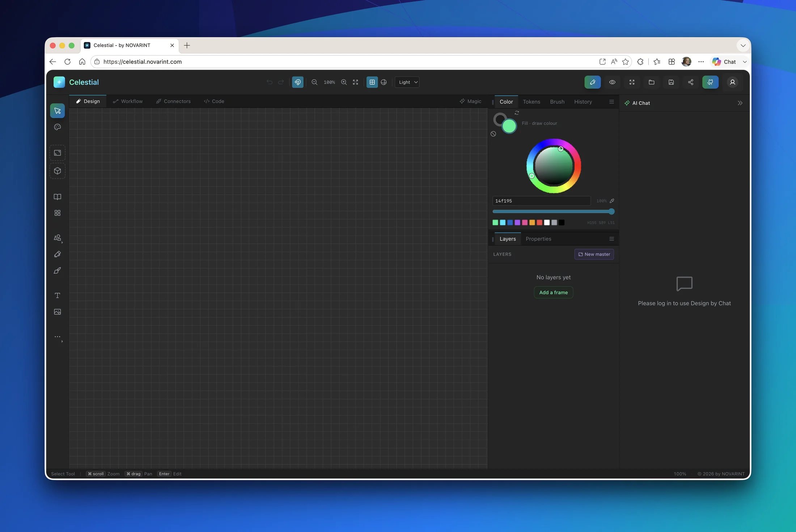Pick the cyan preset swatch
The image size is (796, 532).
point(503,222)
